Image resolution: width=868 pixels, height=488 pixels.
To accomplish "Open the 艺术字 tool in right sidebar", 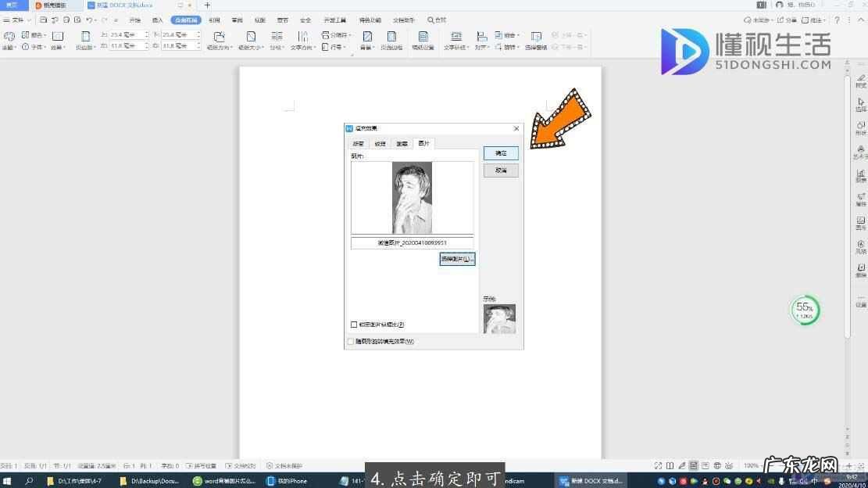I will pyautogui.click(x=861, y=152).
